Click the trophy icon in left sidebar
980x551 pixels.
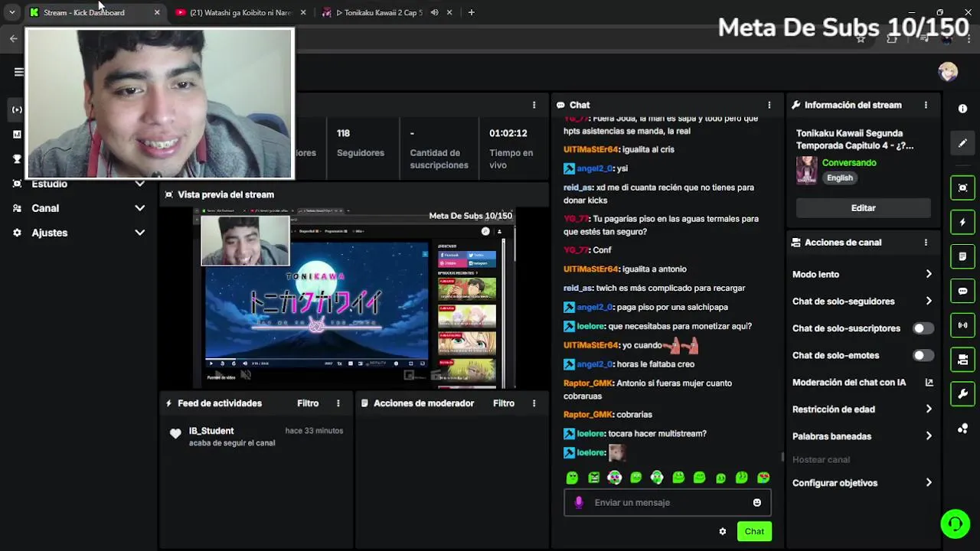(x=17, y=159)
